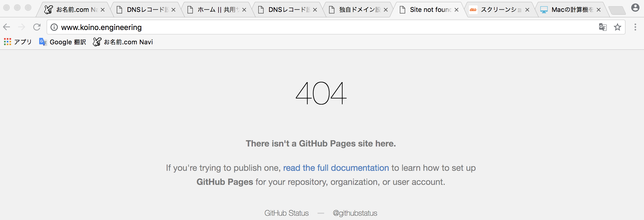Open the @githubstatus link
The height and width of the screenshot is (220, 644).
click(x=355, y=213)
